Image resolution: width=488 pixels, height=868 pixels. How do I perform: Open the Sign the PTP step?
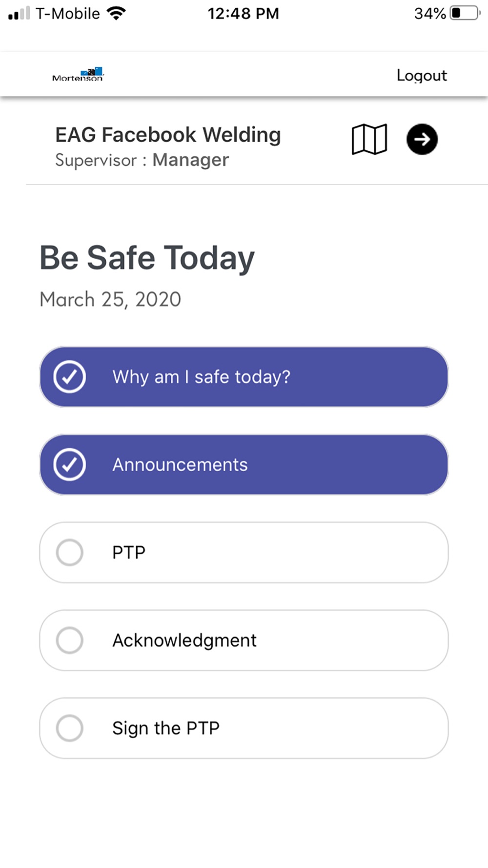tap(244, 728)
